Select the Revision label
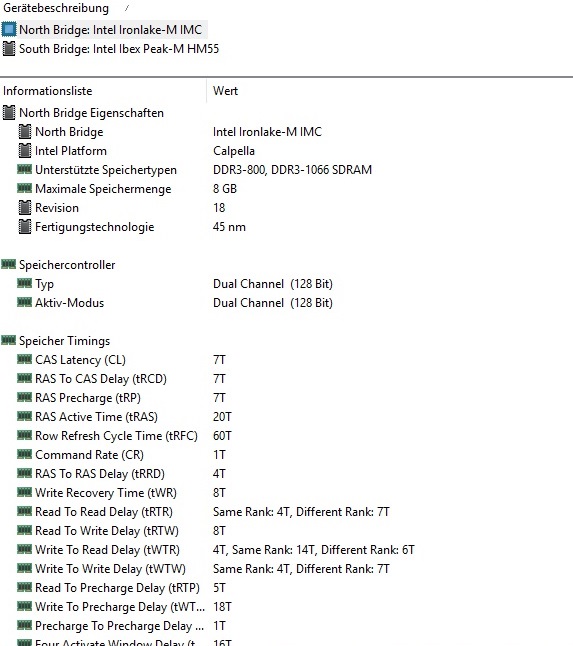The image size is (573, 646). click(57, 208)
